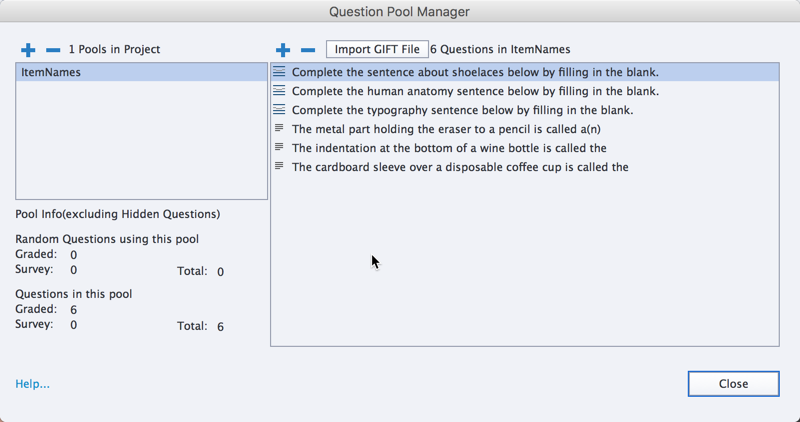Pick the typography sentence question
Image resolution: width=800 pixels, height=422 pixels.
pyautogui.click(x=524, y=110)
